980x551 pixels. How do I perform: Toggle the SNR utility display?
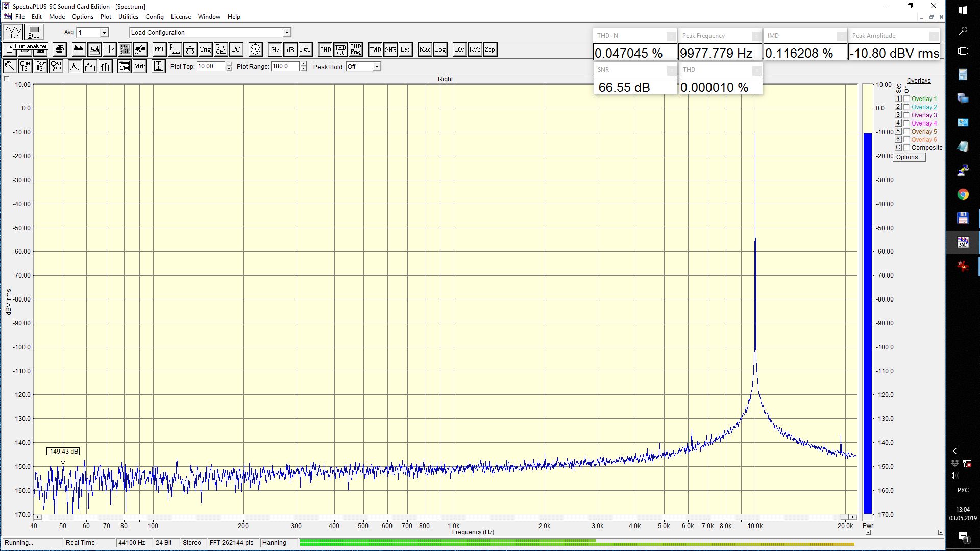tap(390, 49)
